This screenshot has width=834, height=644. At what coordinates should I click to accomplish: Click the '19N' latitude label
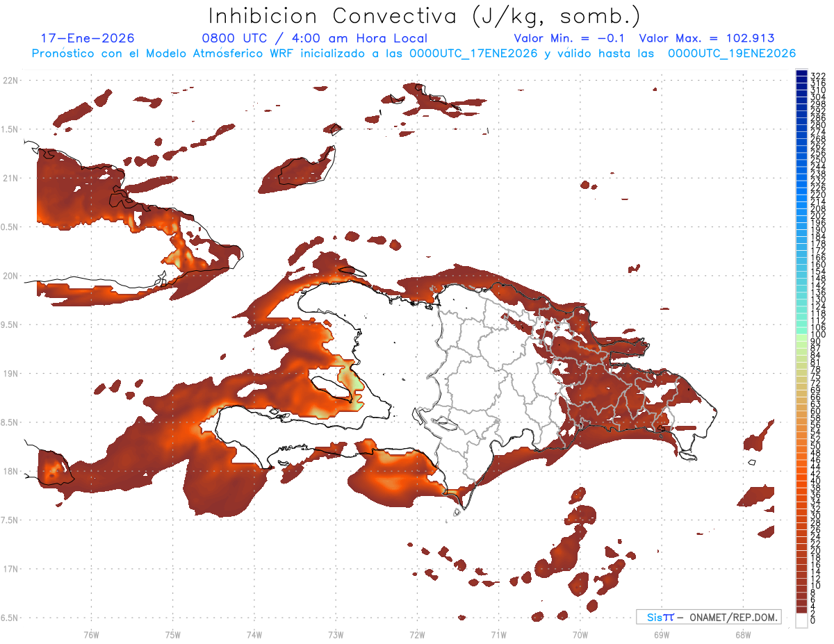click(10, 374)
